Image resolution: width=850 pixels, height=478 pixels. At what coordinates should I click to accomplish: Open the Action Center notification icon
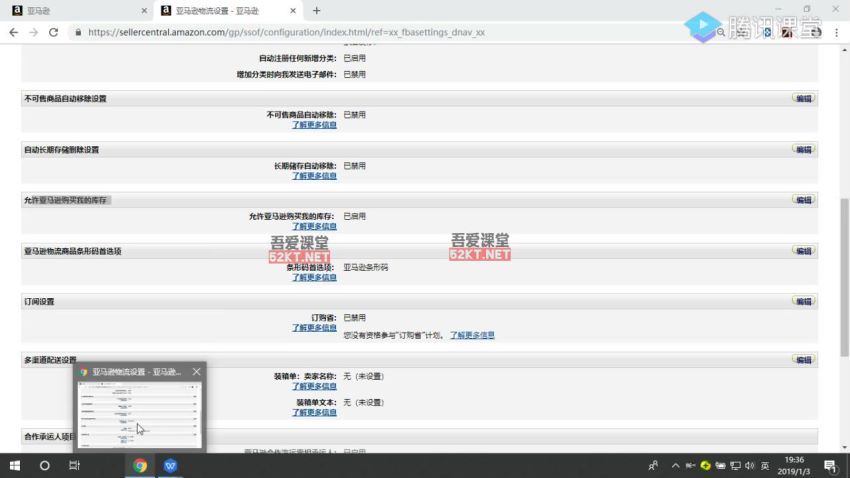pos(830,466)
